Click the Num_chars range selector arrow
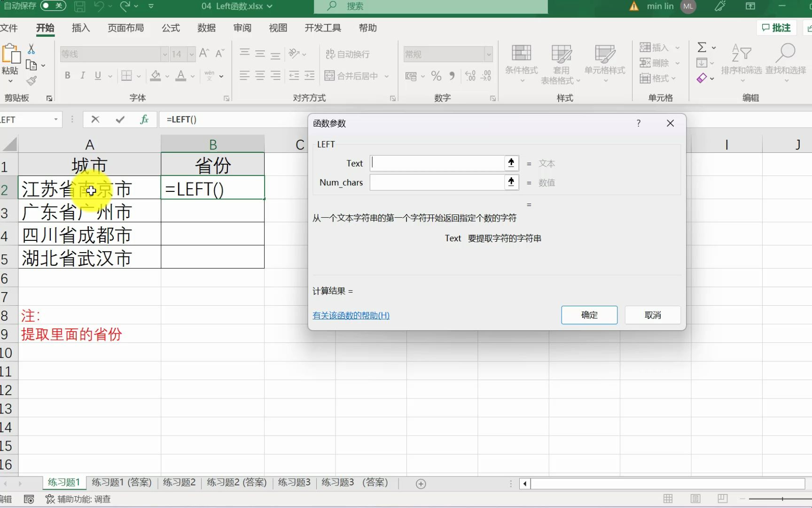This screenshot has width=812, height=508. (511, 182)
